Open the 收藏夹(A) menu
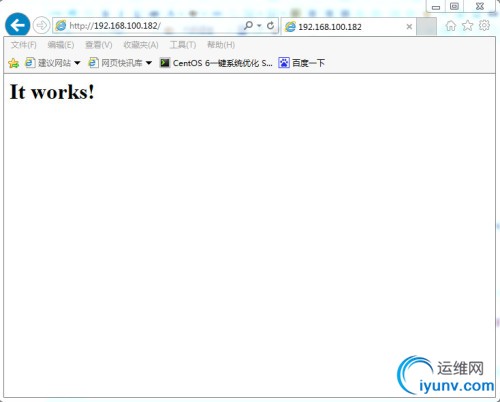500x402 pixels. (141, 45)
